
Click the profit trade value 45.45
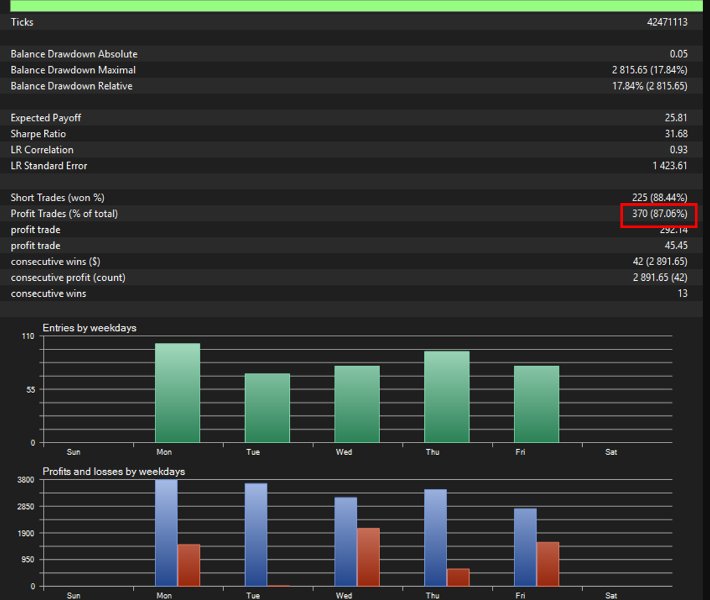676,245
